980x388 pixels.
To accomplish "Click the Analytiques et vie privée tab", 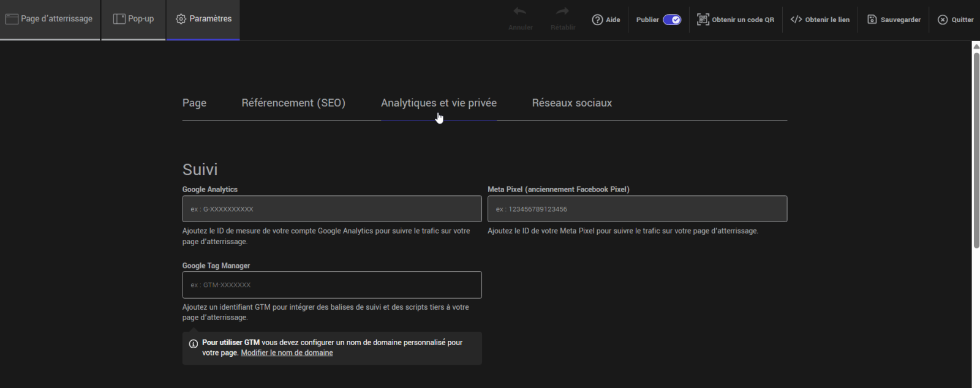I will tap(439, 103).
